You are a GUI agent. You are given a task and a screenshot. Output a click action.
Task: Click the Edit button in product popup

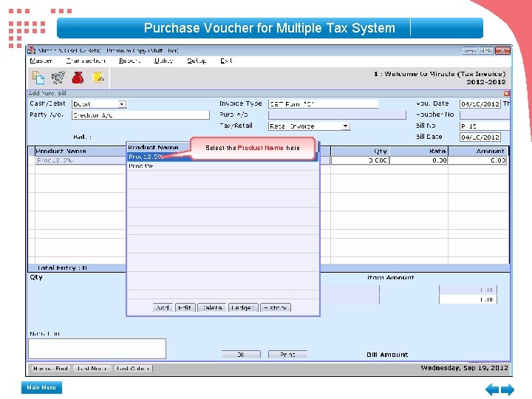(185, 307)
